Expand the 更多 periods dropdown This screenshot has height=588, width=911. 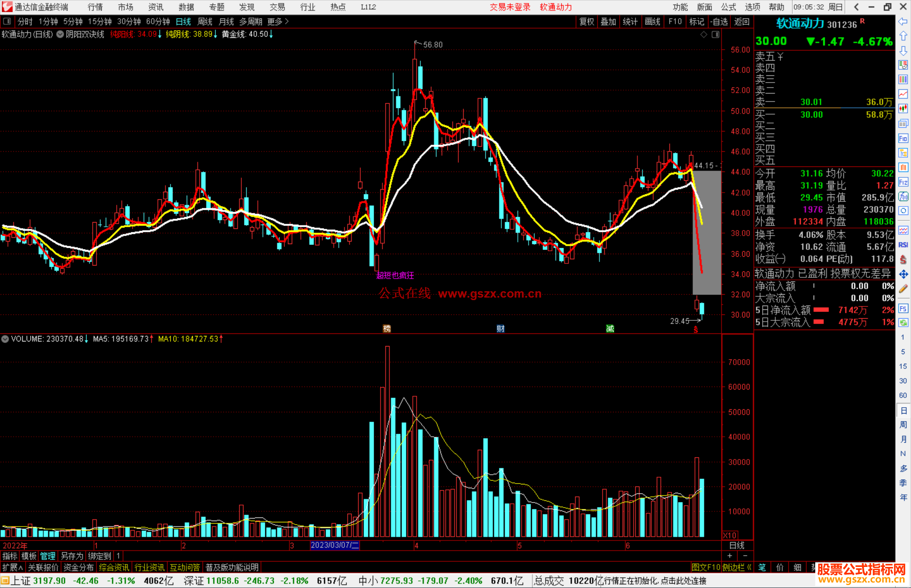point(278,21)
